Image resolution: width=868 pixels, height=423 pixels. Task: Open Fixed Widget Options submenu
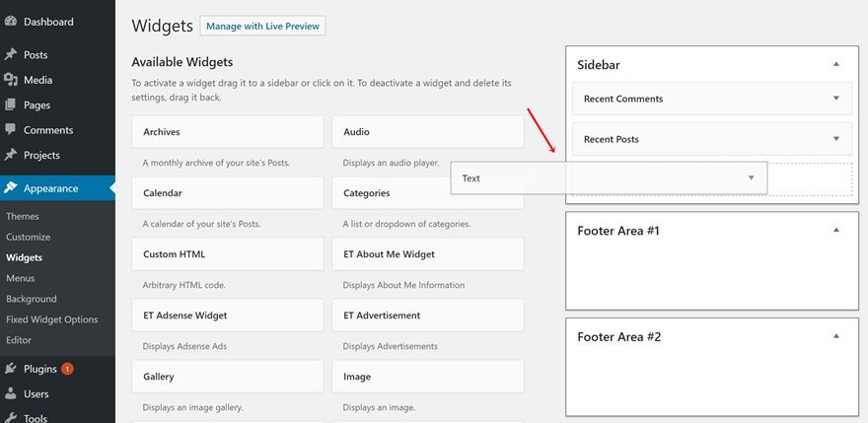click(51, 319)
